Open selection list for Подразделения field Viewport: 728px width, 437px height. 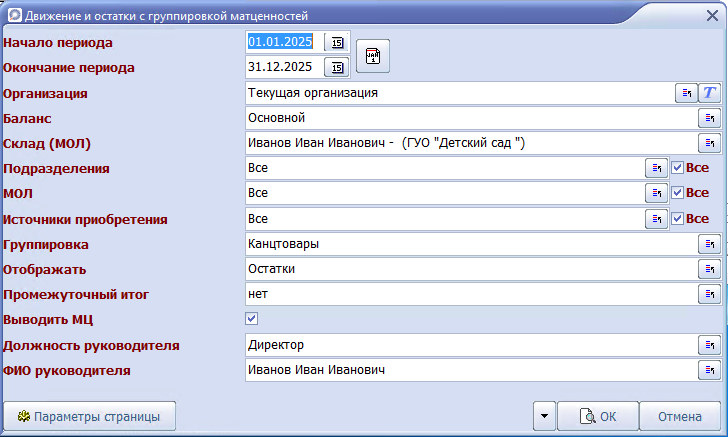tap(656, 168)
